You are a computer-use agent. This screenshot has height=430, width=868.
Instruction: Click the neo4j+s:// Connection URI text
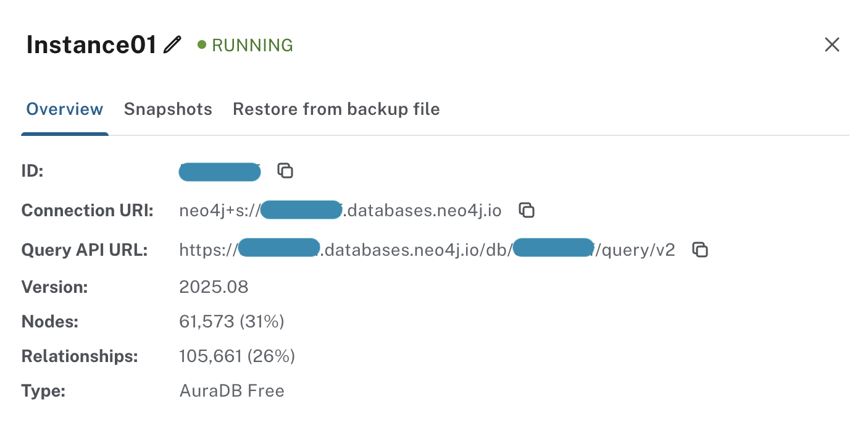(x=340, y=211)
